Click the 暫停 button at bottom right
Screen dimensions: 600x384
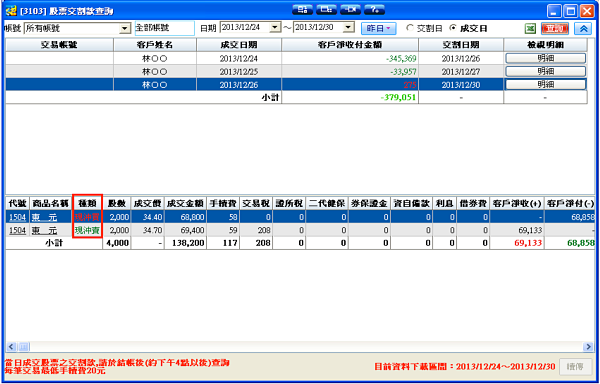click(x=575, y=367)
